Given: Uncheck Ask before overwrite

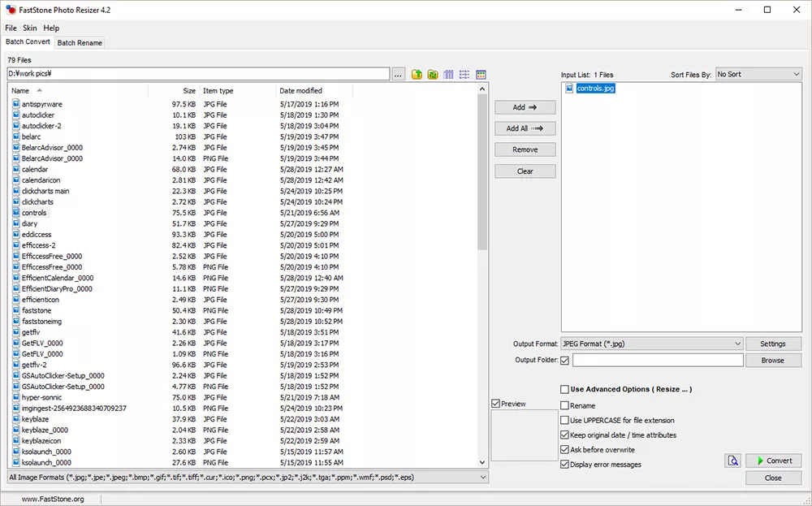Looking at the screenshot, I should (x=565, y=450).
